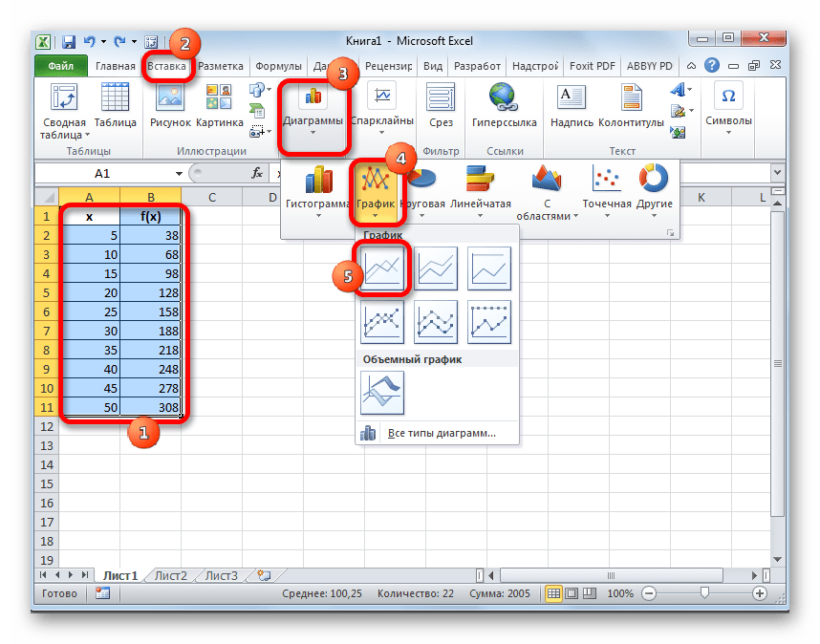
Task: Choose the Линейчатая bar chart type
Action: (x=480, y=191)
